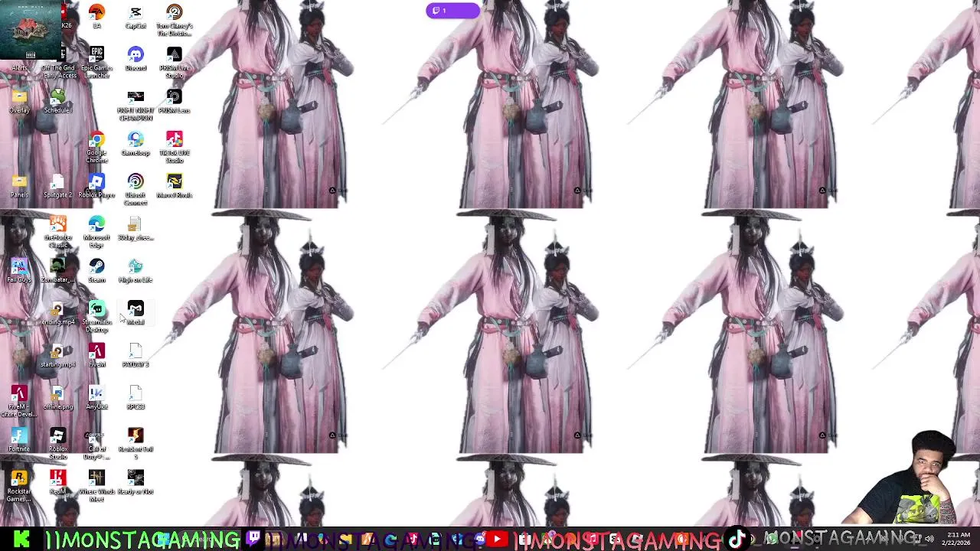Image resolution: width=980 pixels, height=551 pixels.
Task: Select Off The Grid Early Access label
Action: click(59, 71)
